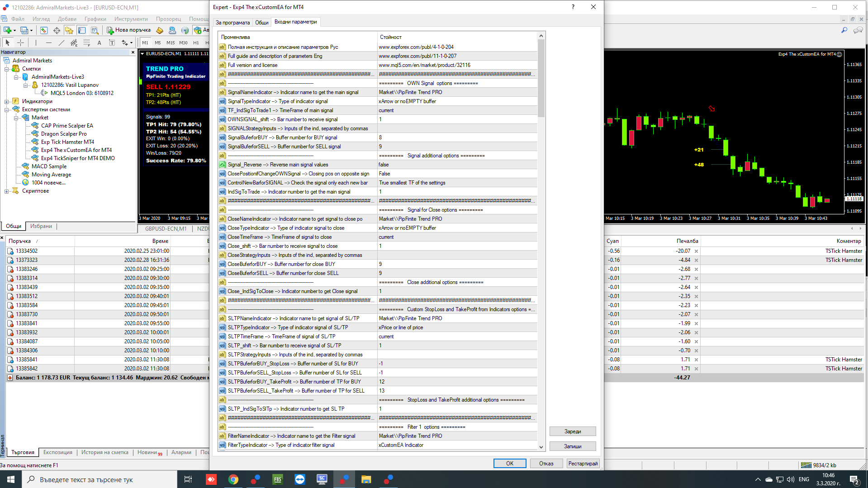
Task: Open the MetaEditor yellow book icon
Action: 160,30
